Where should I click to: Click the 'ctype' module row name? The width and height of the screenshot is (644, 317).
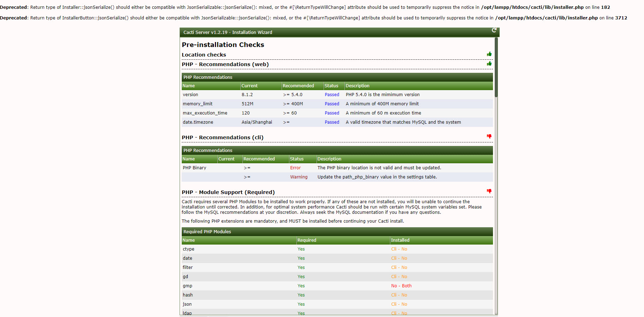[188, 249]
